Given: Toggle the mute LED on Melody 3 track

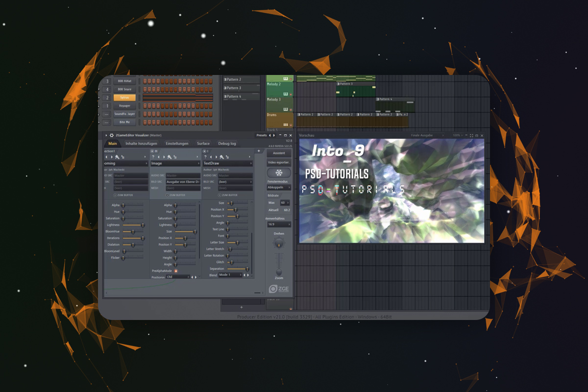Looking at the screenshot, I should [x=291, y=109].
